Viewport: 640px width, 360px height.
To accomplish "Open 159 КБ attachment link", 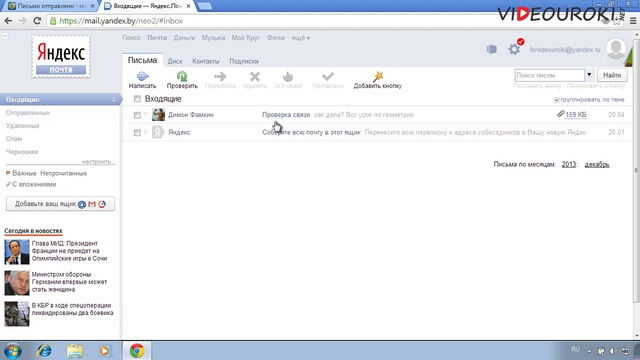I will 576,115.
